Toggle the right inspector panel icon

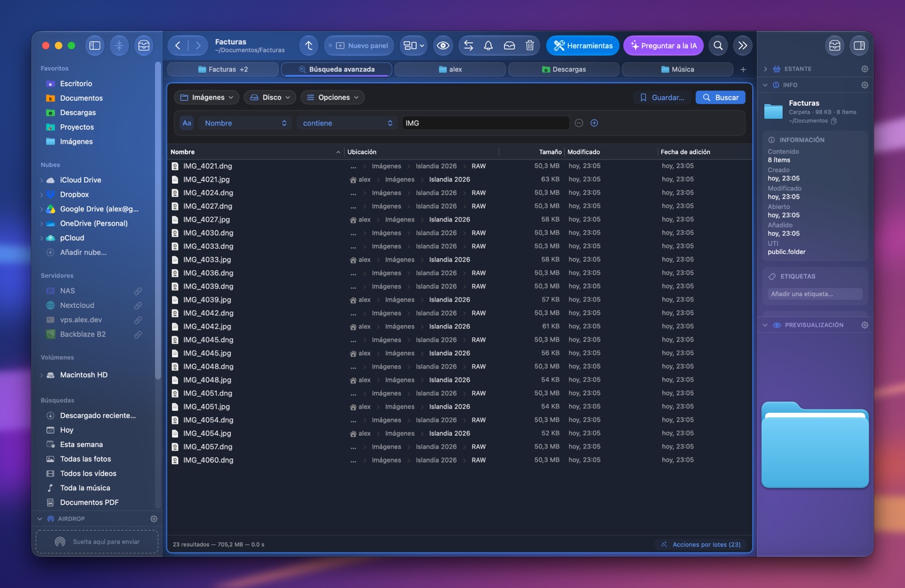[859, 46]
